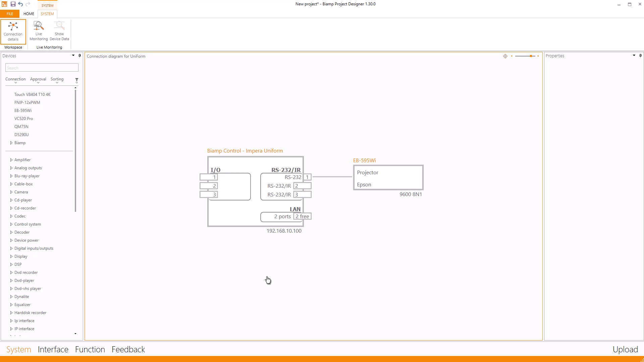The image size is (644, 362).
Task: Expand the Decoder category
Action: click(11, 232)
